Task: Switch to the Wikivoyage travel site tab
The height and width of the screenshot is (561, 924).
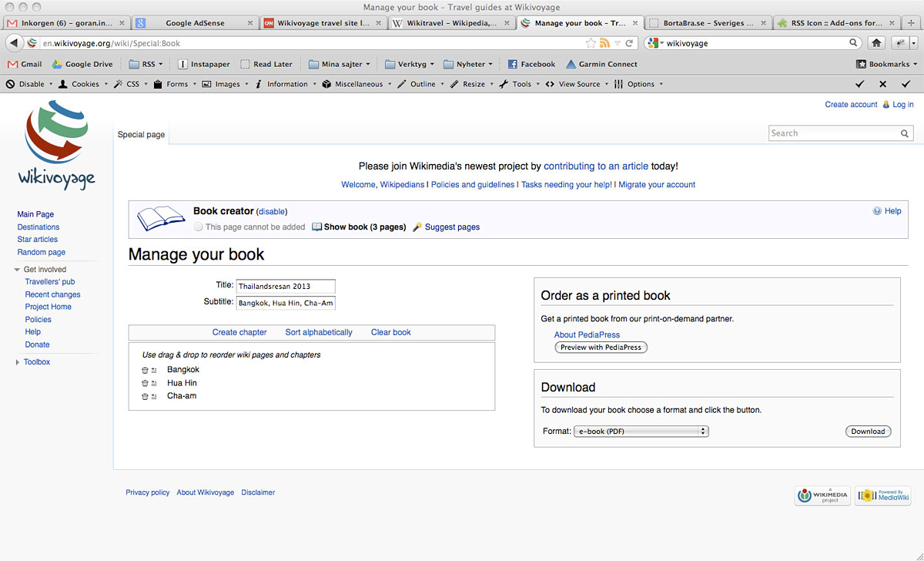Action: [323, 23]
